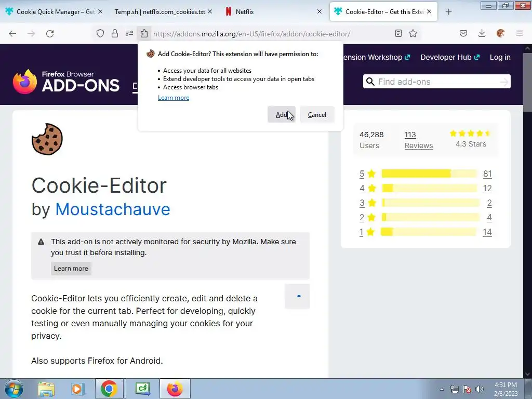Confirm adding Cookie-Editor with Add button
This screenshot has height=399, width=532.
[x=281, y=115]
